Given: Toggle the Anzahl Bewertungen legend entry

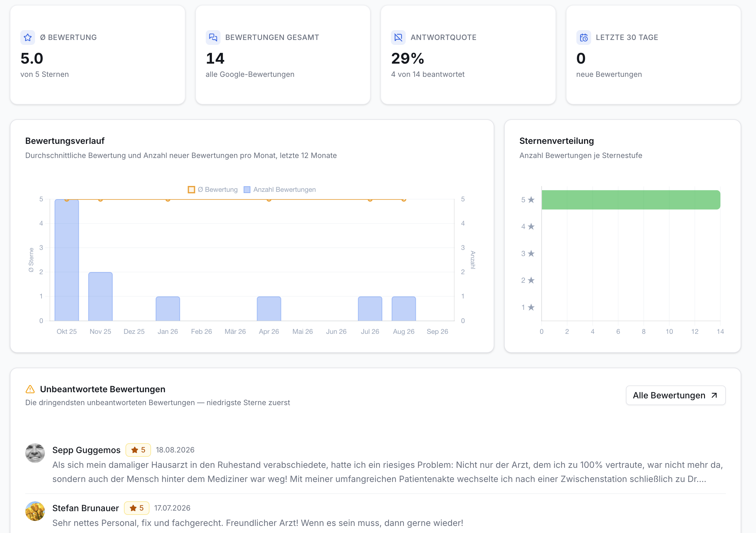Looking at the screenshot, I should pyautogui.click(x=280, y=190).
